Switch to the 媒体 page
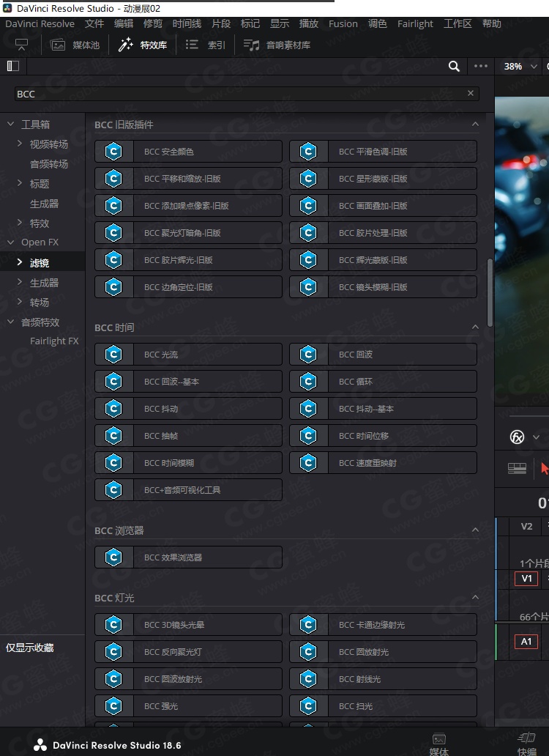Viewport: 549px width, 756px height. click(438, 744)
